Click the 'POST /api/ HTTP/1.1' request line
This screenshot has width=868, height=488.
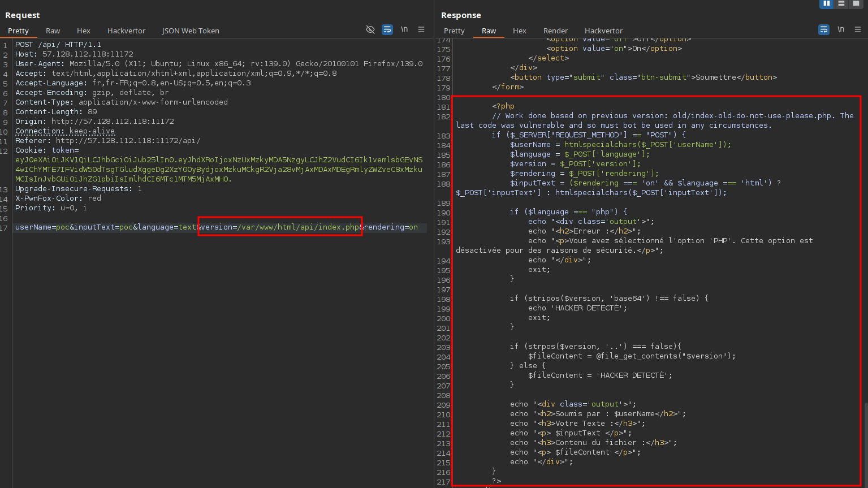[x=58, y=45]
